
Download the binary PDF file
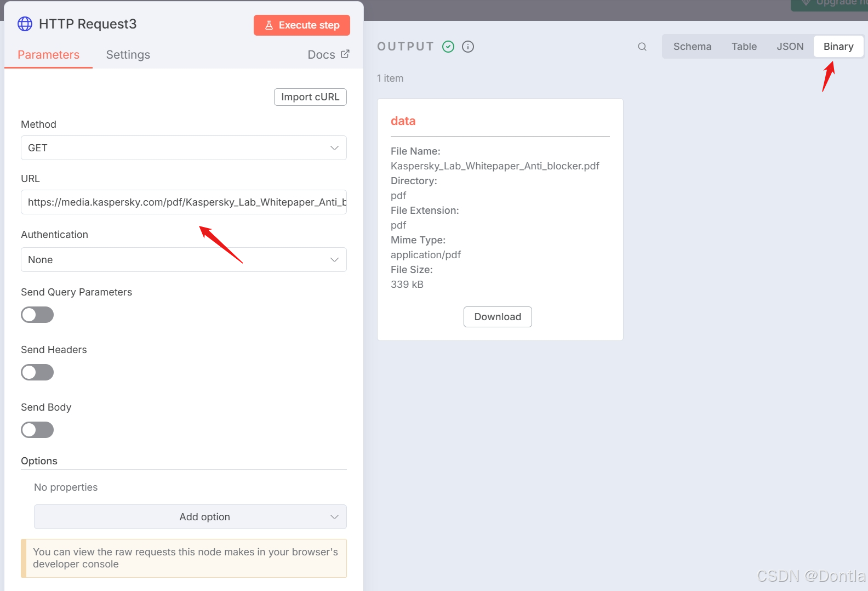tap(498, 317)
